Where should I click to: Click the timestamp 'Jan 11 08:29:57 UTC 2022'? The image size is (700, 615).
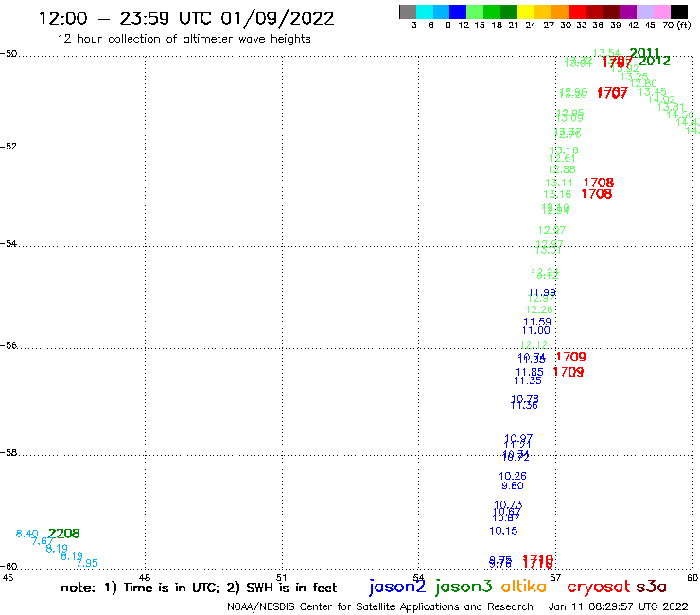coord(618,606)
